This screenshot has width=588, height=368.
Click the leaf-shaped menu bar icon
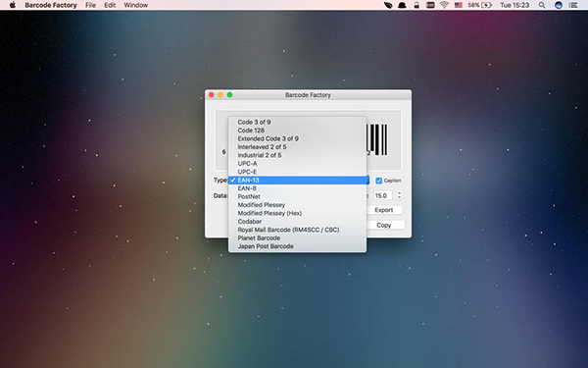click(388, 5)
